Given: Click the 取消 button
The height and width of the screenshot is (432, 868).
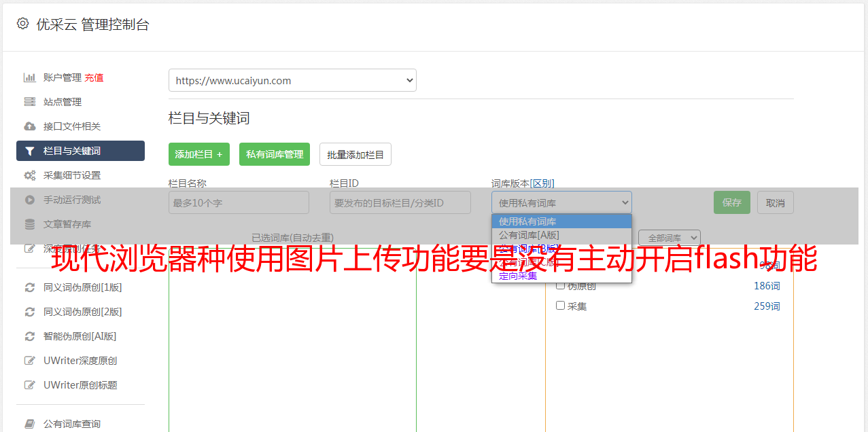Looking at the screenshot, I should coord(776,202).
